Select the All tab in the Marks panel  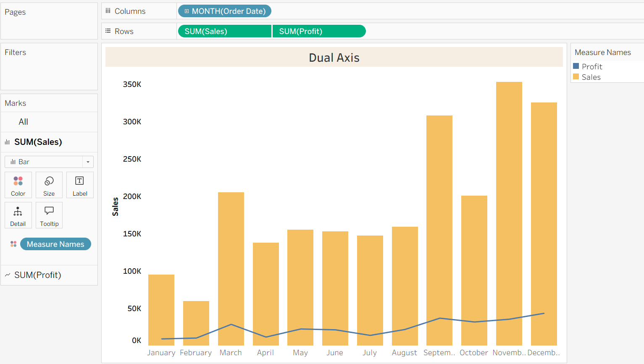click(23, 122)
